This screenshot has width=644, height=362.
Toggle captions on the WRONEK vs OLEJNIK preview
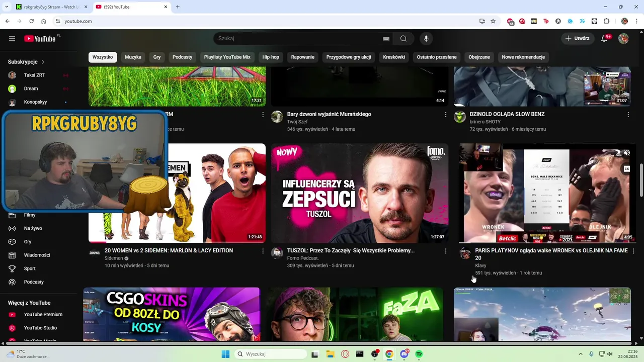(626, 169)
